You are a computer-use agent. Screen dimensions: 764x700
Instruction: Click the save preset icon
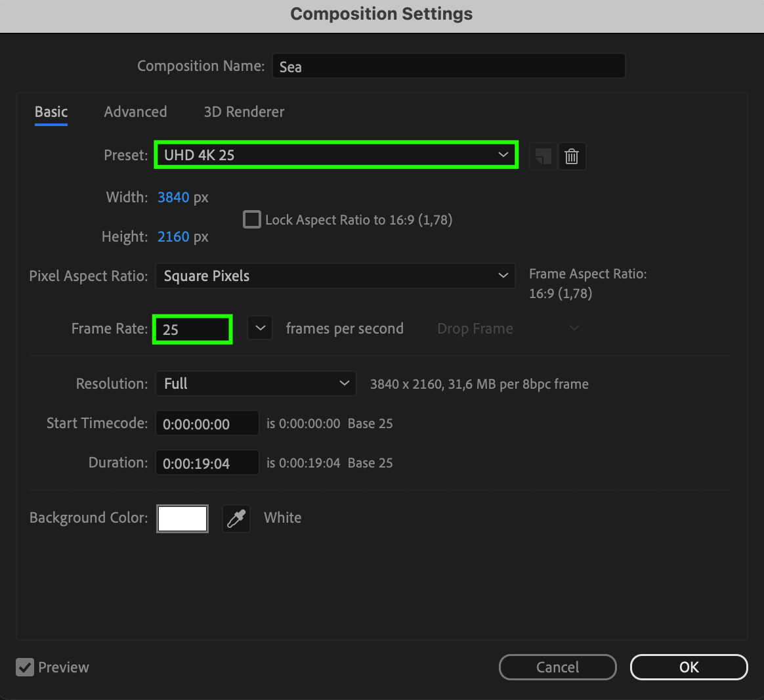coord(543,156)
